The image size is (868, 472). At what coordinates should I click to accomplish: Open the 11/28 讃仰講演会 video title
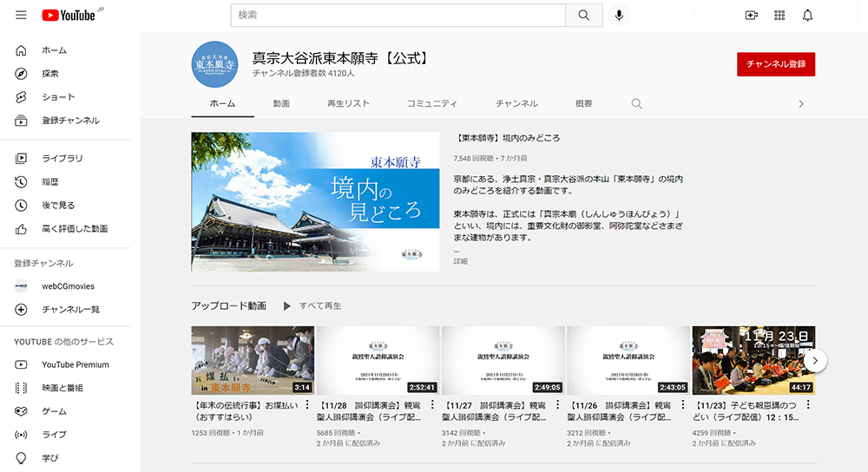pyautogui.click(x=369, y=411)
